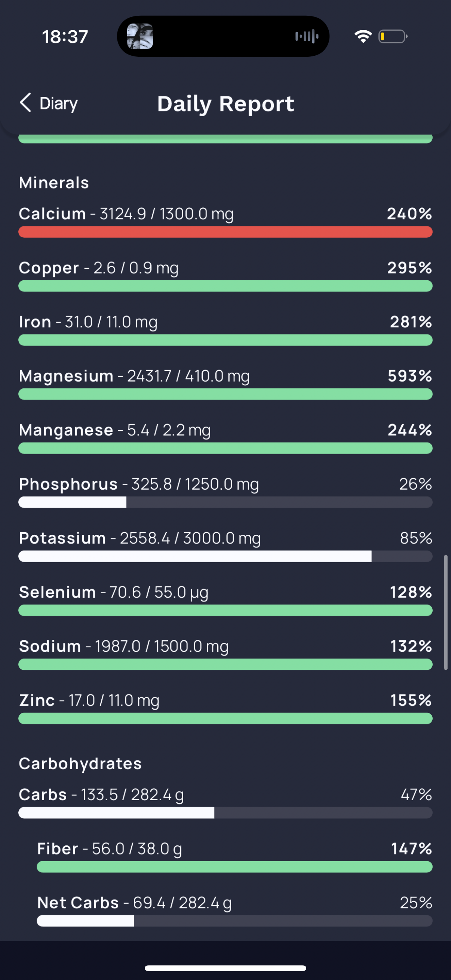
Task: Open the Copper nutrient entry
Action: coord(225,276)
